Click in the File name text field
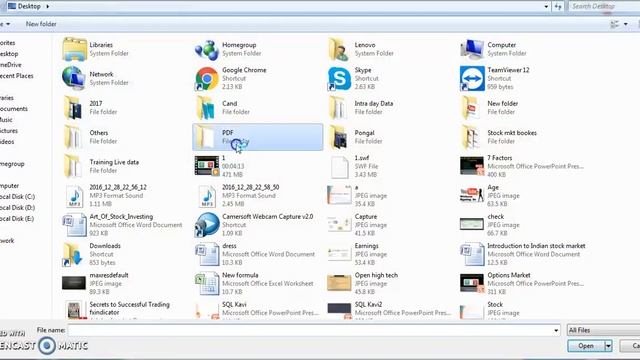This screenshot has height=360, width=640. 310,330
